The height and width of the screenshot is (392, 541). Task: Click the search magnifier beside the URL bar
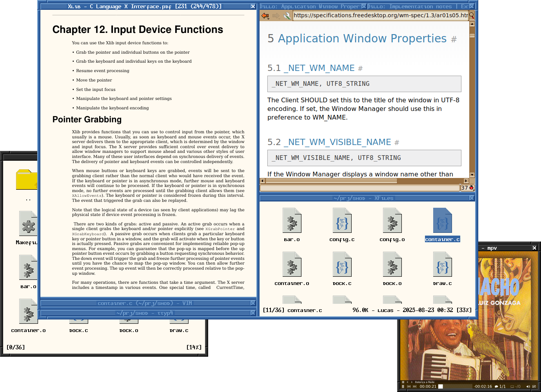[x=472, y=16]
